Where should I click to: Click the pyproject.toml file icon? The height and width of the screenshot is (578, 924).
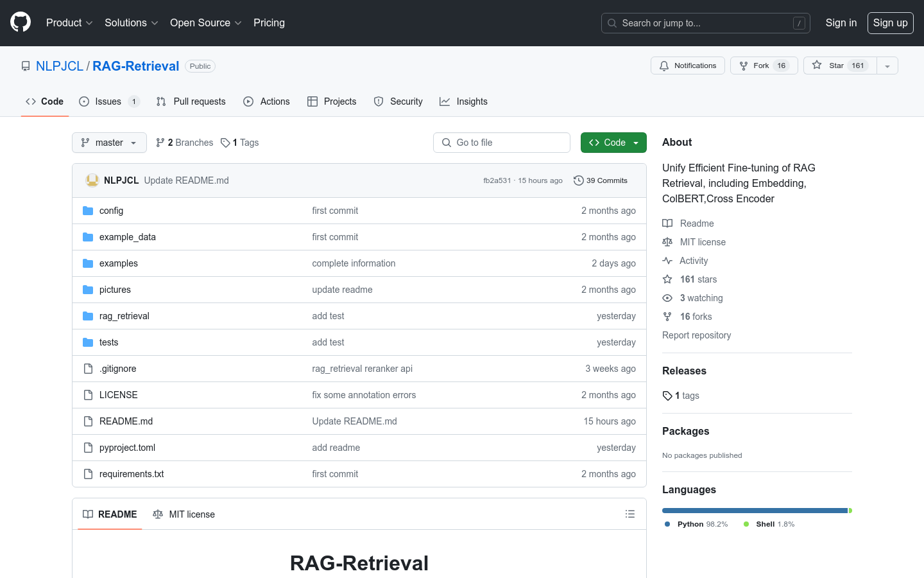pyautogui.click(x=88, y=448)
